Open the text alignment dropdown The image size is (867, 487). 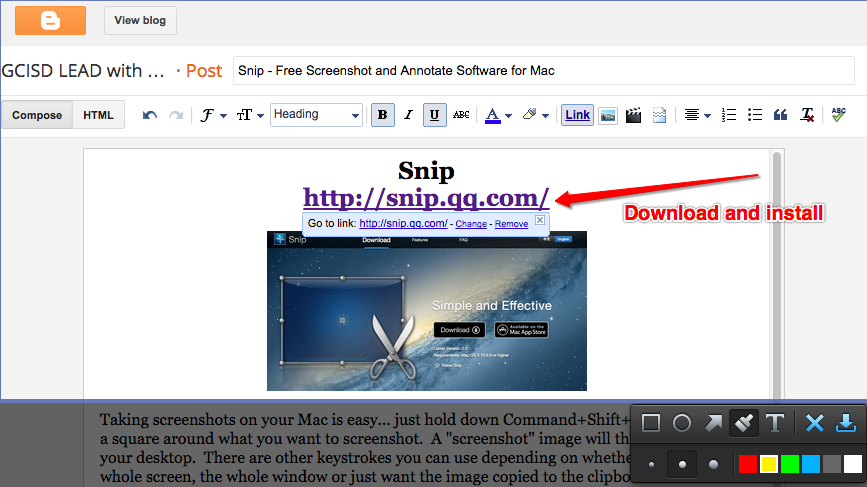(x=697, y=115)
